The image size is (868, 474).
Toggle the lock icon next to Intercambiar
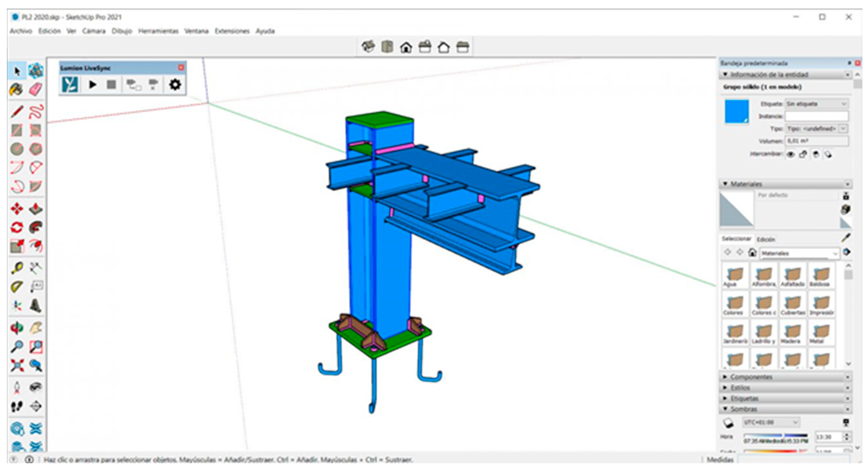point(803,155)
